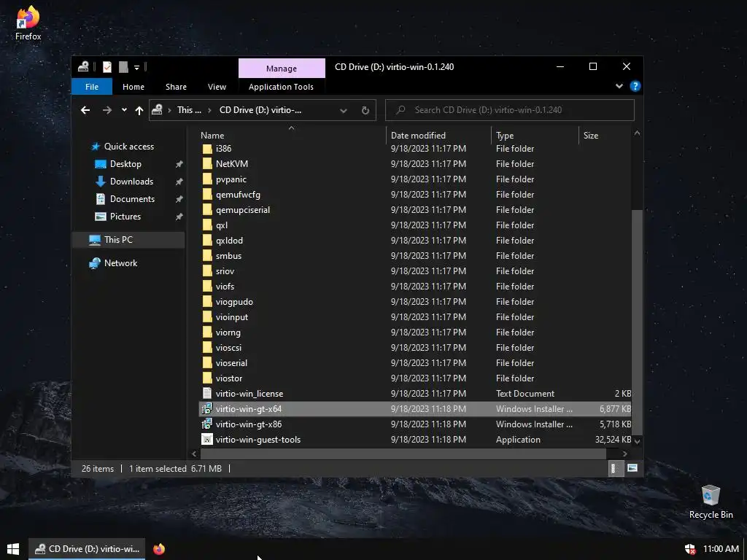Click the horizontal scrollbar of file list
Viewport: 747px width, 560px height.
coord(403,454)
